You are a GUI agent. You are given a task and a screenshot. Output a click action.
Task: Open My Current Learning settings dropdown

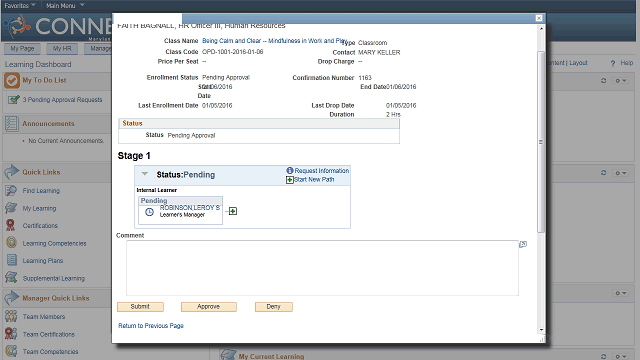[621, 356]
